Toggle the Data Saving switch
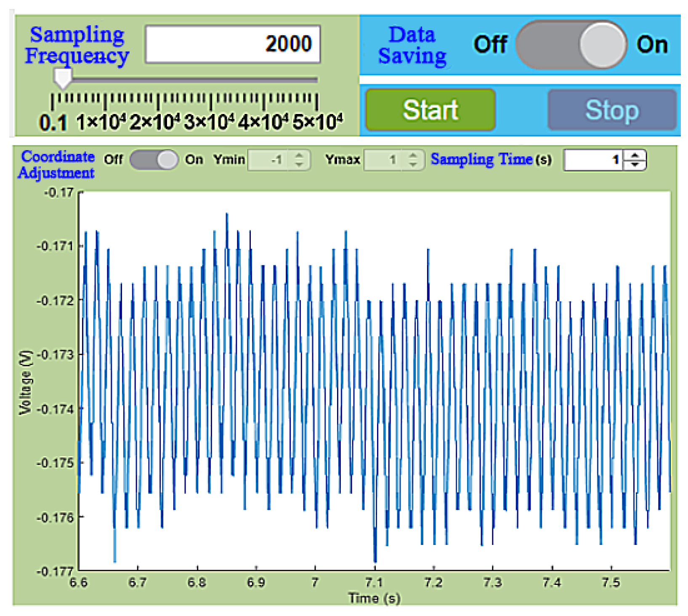The image size is (688, 616). pos(571,45)
